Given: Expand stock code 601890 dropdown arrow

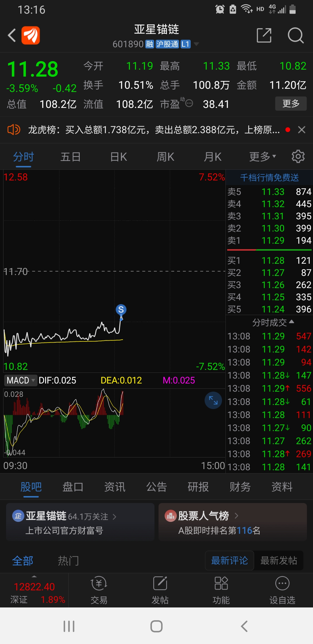Looking at the screenshot, I should click(x=196, y=44).
